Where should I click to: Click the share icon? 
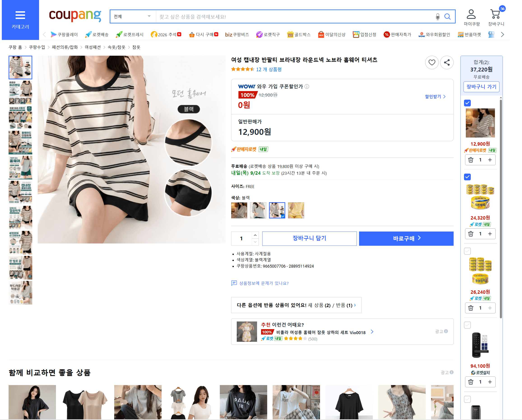click(x=447, y=62)
